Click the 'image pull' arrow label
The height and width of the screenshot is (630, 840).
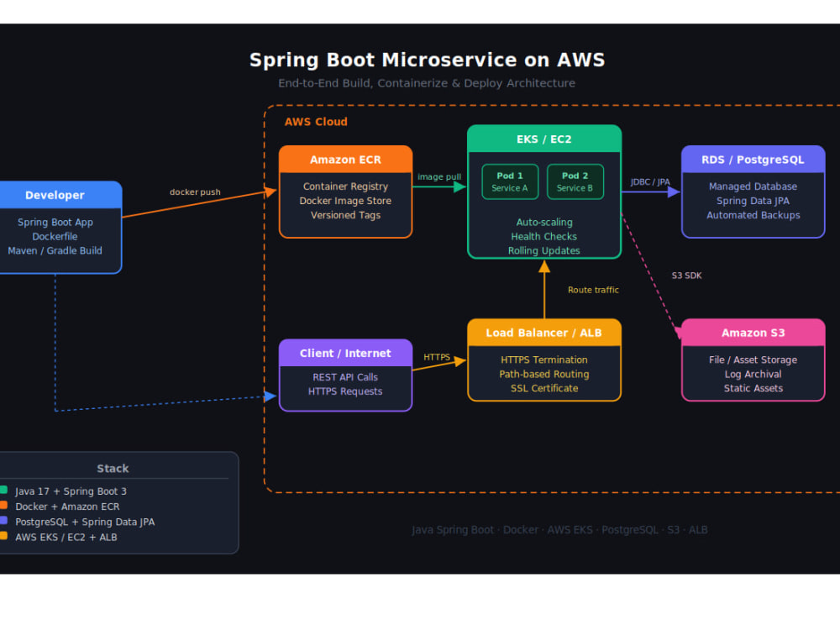(x=439, y=176)
